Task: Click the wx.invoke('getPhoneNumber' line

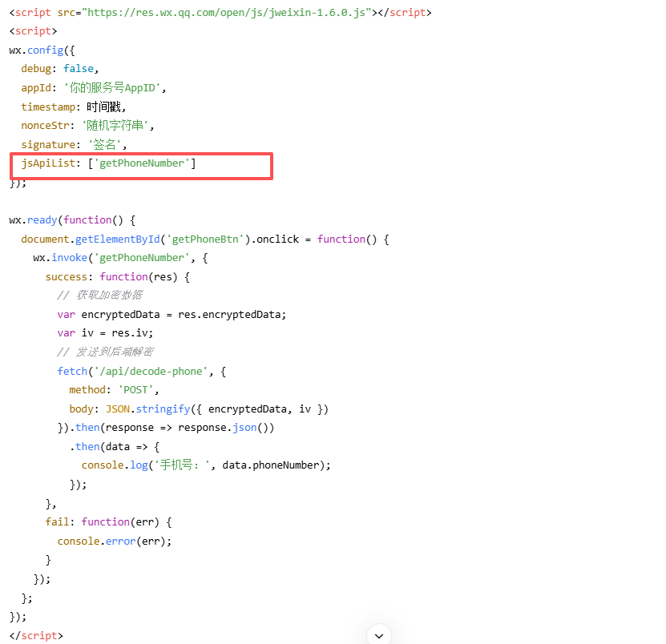Action: click(121, 258)
